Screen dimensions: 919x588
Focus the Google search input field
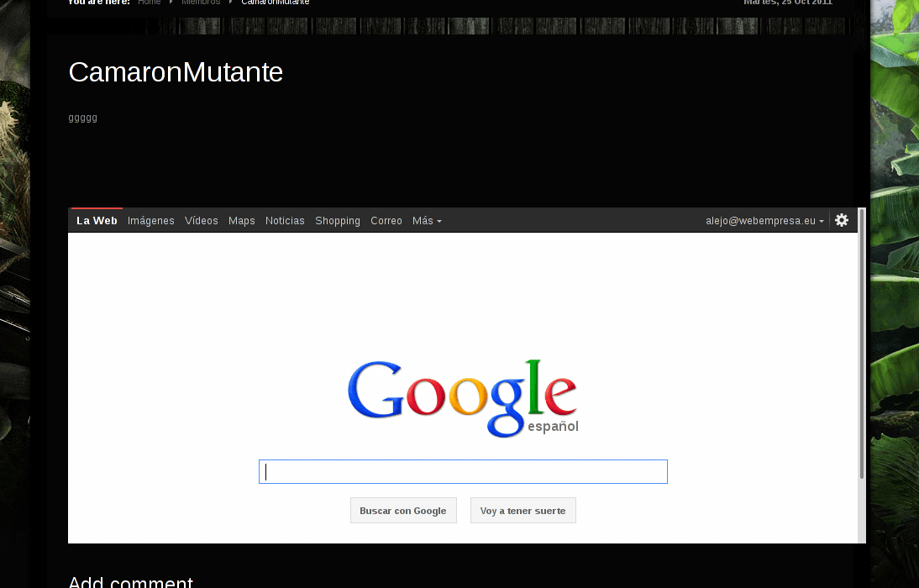click(463, 472)
